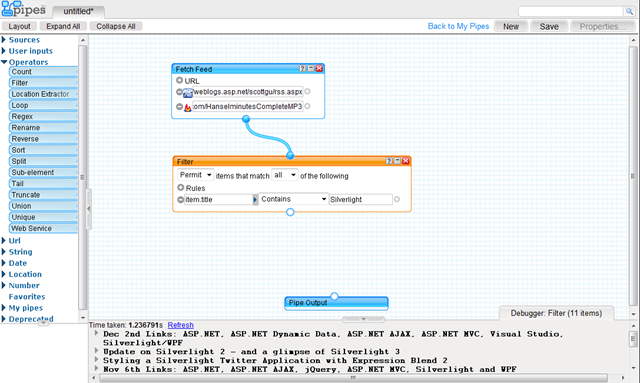The height and width of the screenshot is (383, 640).
Task: Expand the User inputs category
Action: [x=4, y=51]
